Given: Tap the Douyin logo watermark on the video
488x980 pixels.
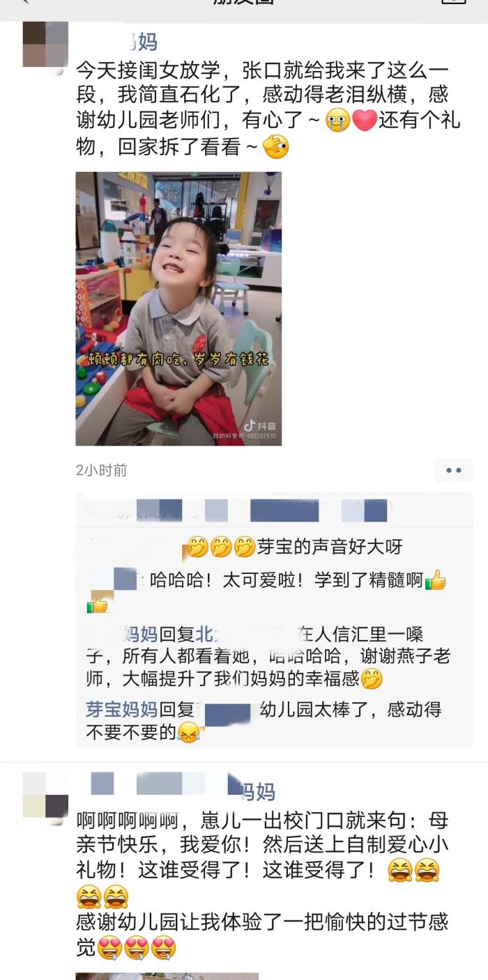Looking at the screenshot, I should point(258,426).
